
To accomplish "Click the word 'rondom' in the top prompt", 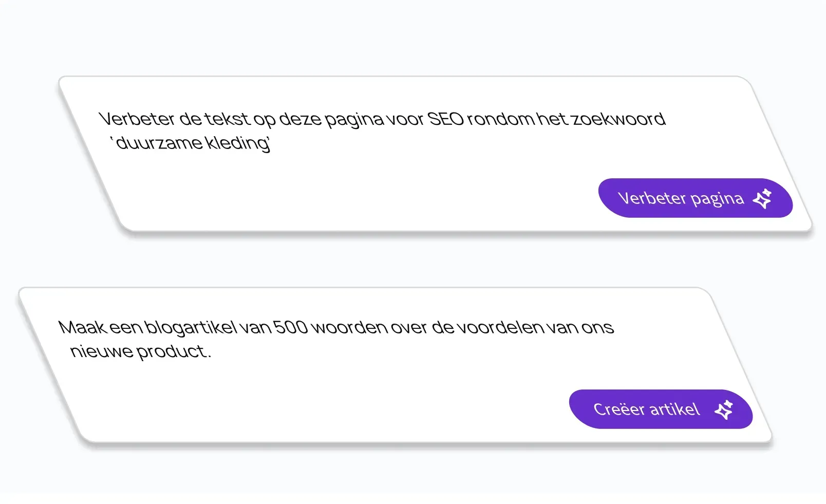I will point(500,119).
